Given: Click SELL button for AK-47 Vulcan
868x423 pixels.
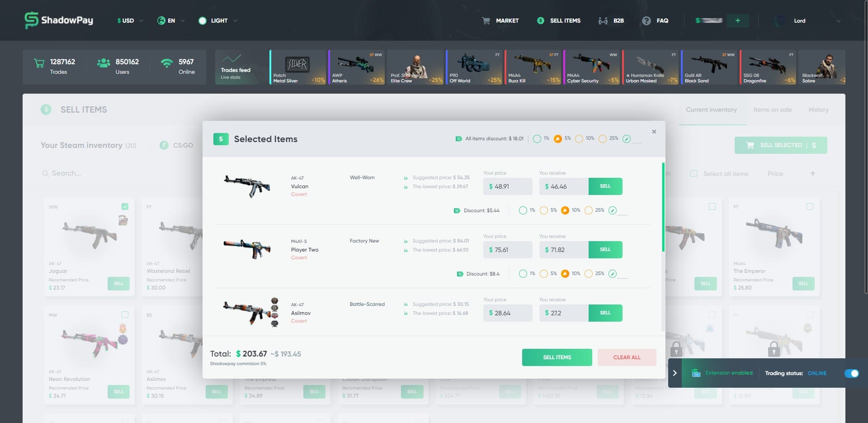Looking at the screenshot, I should coord(605,186).
